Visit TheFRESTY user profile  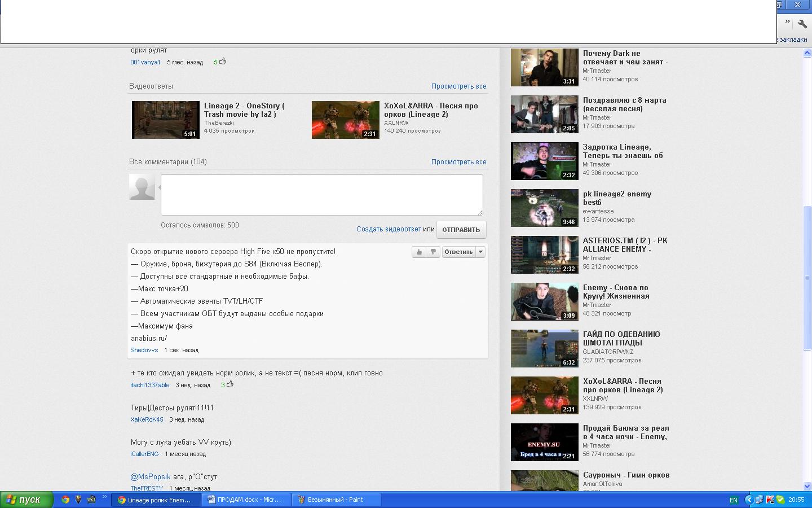[147, 488]
